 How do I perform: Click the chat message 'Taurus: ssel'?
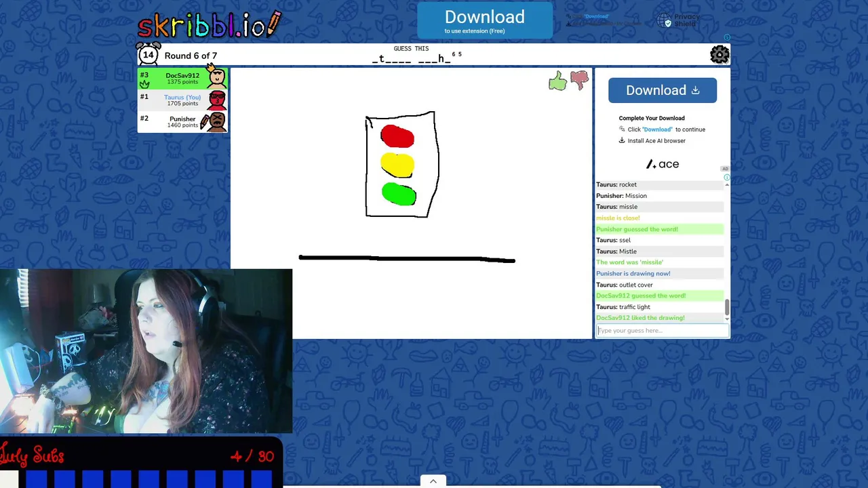613,240
